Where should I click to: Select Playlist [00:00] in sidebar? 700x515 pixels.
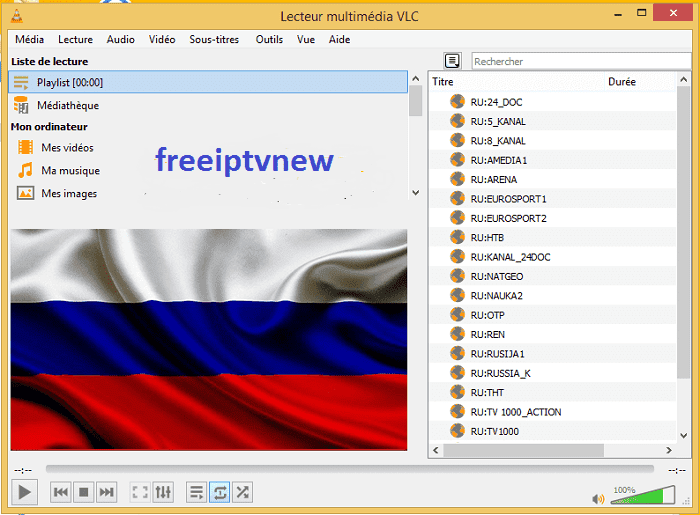(208, 82)
